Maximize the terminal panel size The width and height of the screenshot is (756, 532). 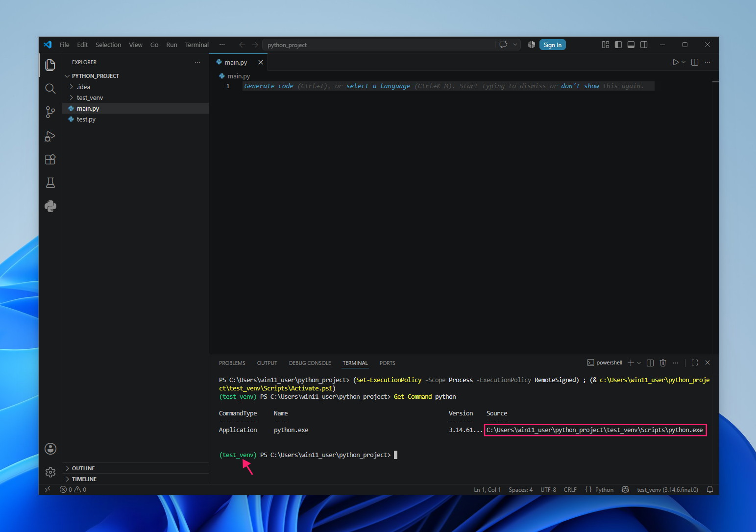695,363
